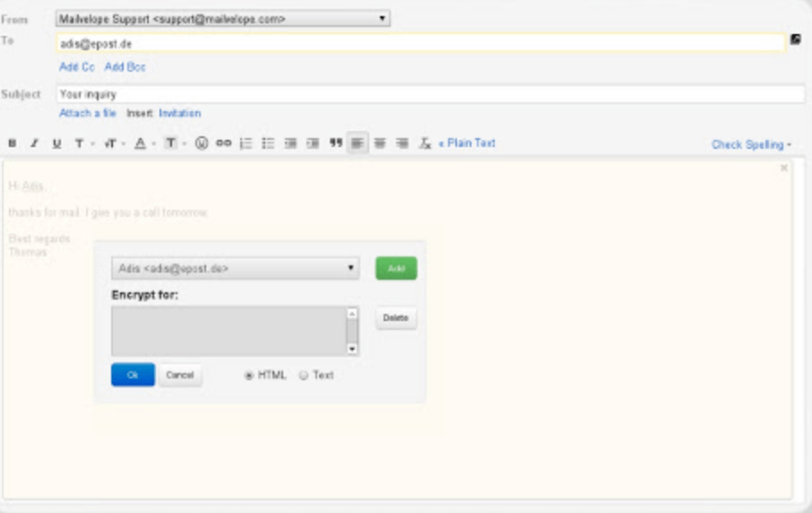
Task: Click Cancel in the encrypt dialog
Action: [x=180, y=375]
